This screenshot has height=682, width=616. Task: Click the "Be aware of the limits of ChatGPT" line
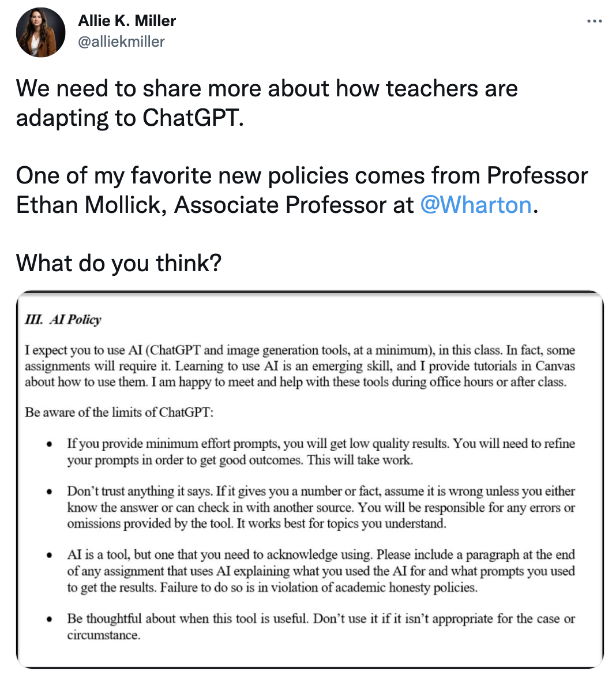[119, 413]
